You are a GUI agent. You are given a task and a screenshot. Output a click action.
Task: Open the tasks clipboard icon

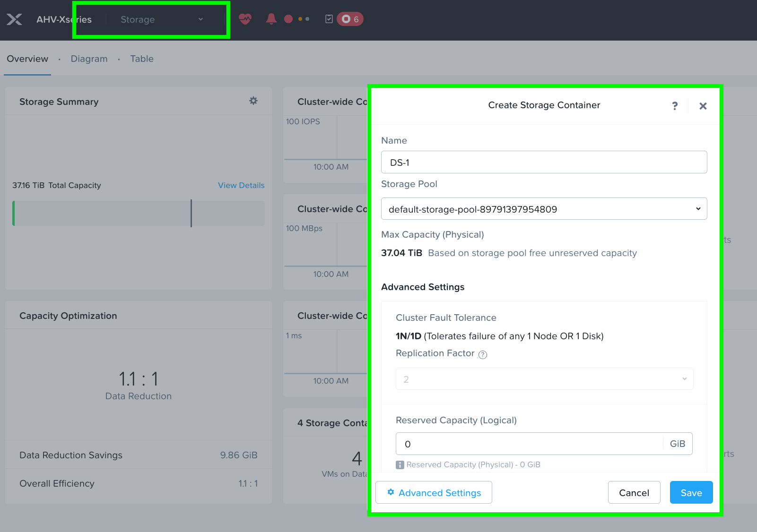coord(330,19)
